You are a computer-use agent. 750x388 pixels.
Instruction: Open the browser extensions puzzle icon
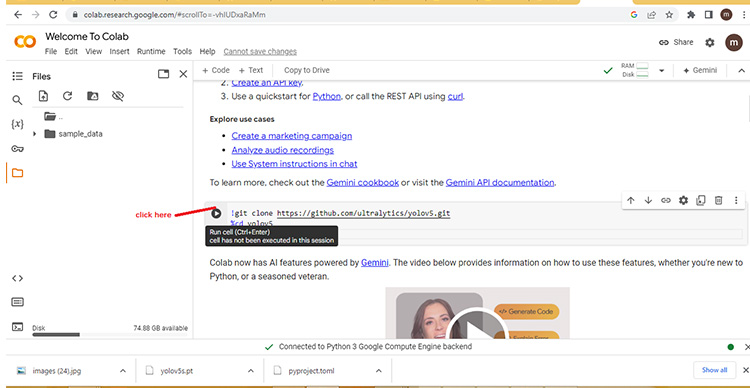[x=691, y=15]
